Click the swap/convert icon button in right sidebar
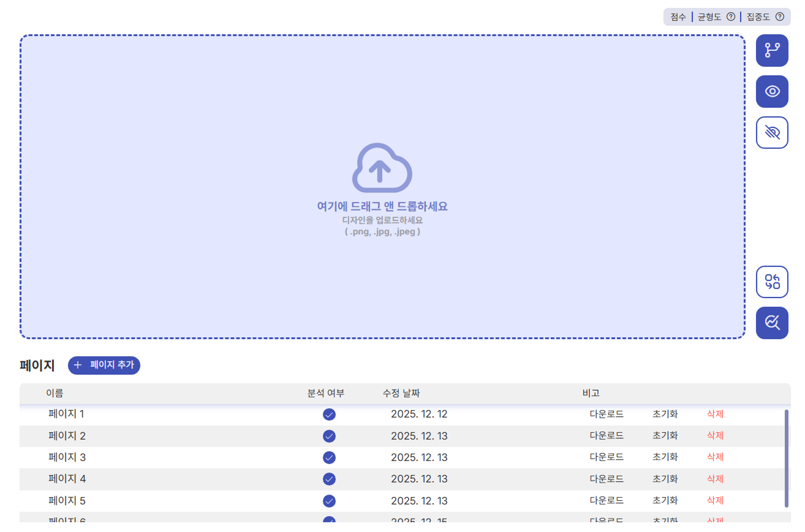Image resolution: width=805 pixels, height=532 pixels. pos(772,282)
